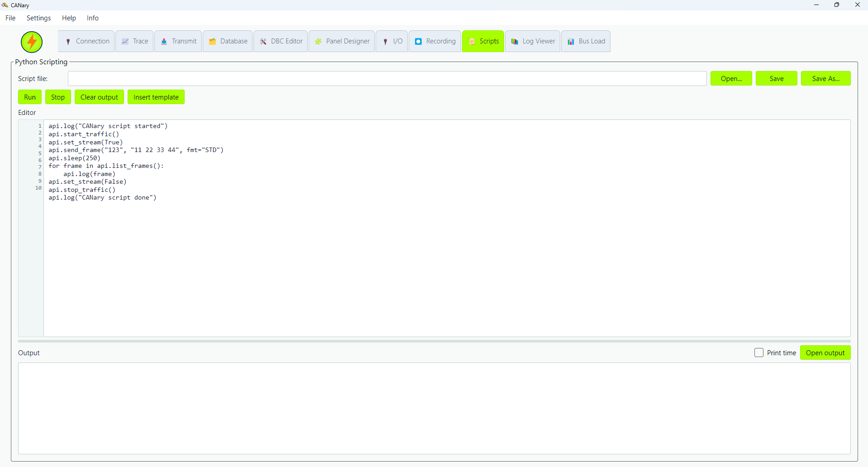This screenshot has height=467, width=868.
Task: Switch to the Trace tab
Action: (x=134, y=41)
